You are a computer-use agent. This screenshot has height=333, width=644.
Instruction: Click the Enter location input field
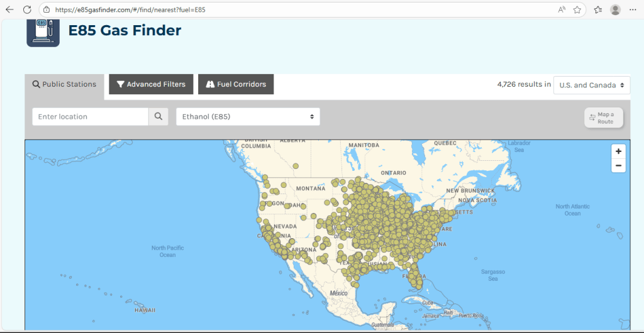pos(90,116)
